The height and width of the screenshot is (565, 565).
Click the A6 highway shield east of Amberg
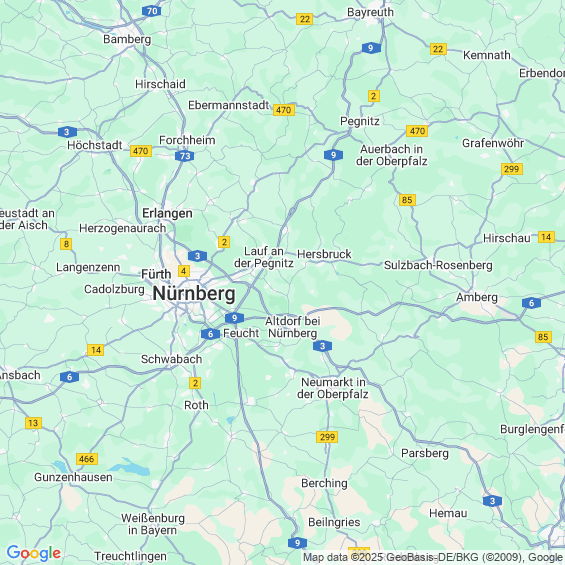(x=531, y=303)
